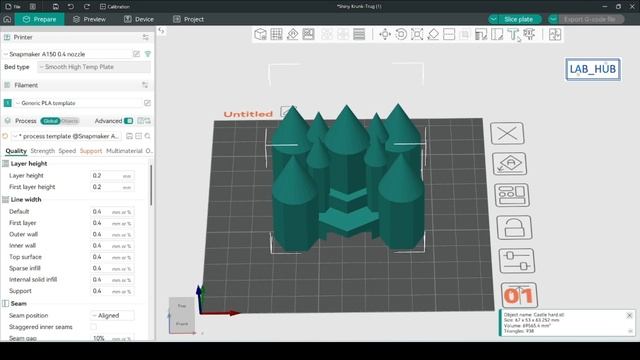Click the Slice plate button
Viewport: 640px width, 360px height.
click(x=518, y=19)
